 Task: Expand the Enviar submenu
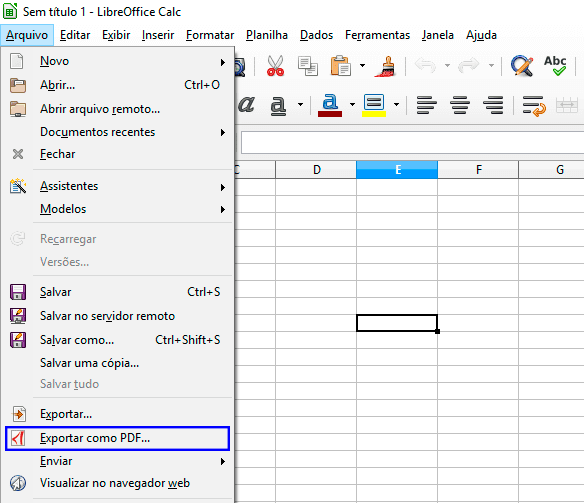click(118, 461)
